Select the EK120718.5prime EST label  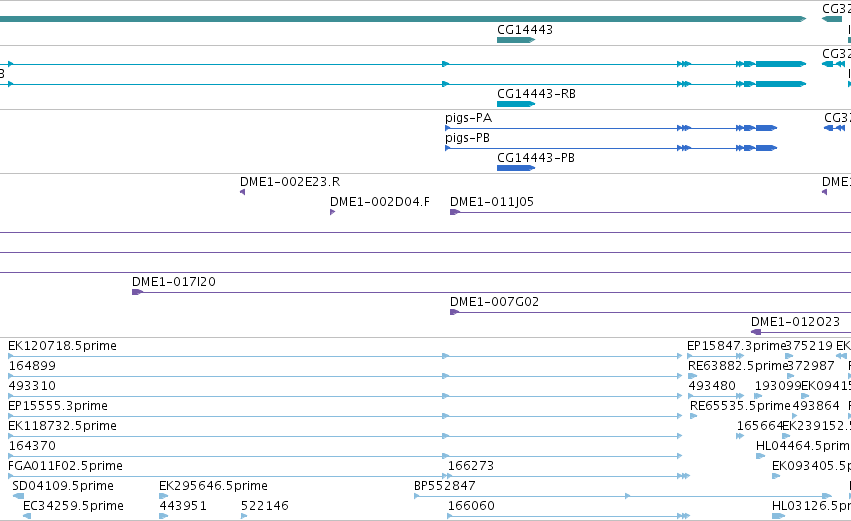tap(62, 346)
